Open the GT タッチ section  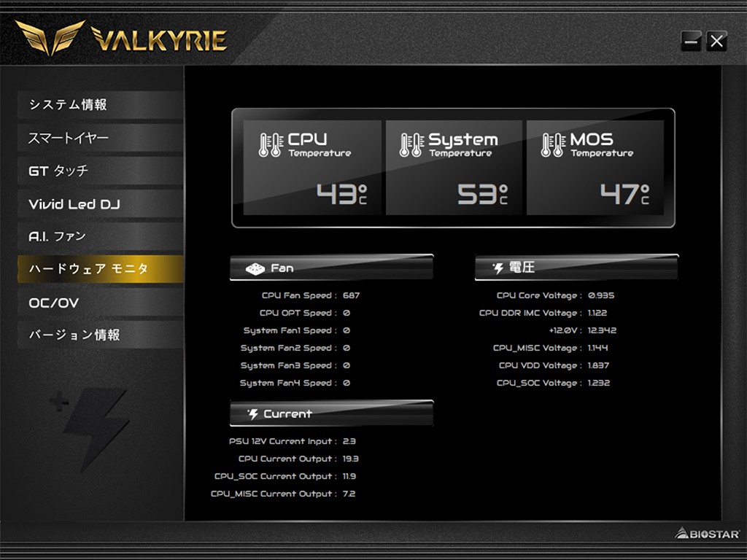101,171
